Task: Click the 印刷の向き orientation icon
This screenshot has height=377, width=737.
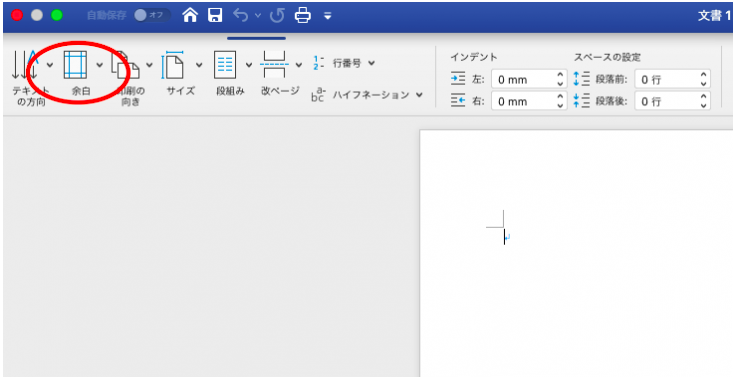Action: (125, 64)
